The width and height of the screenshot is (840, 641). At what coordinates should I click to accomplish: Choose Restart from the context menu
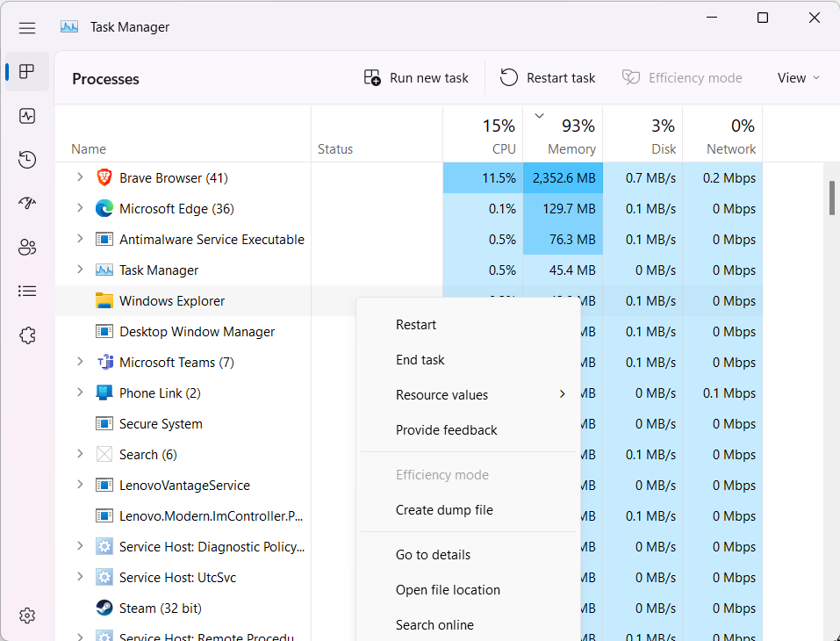(416, 325)
